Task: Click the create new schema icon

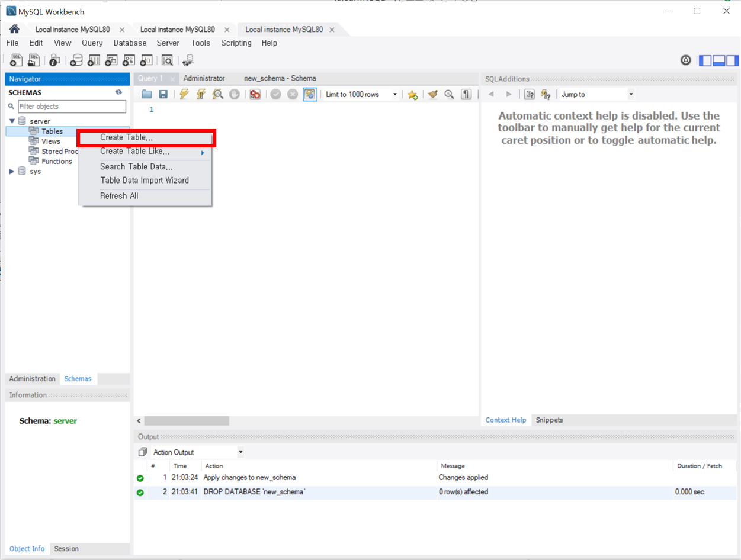Action: [76, 60]
